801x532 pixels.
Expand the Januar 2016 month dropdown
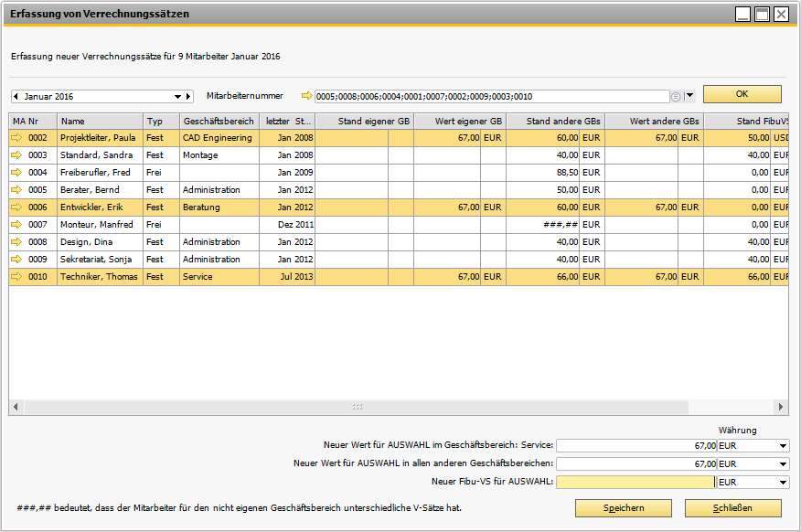[x=177, y=96]
